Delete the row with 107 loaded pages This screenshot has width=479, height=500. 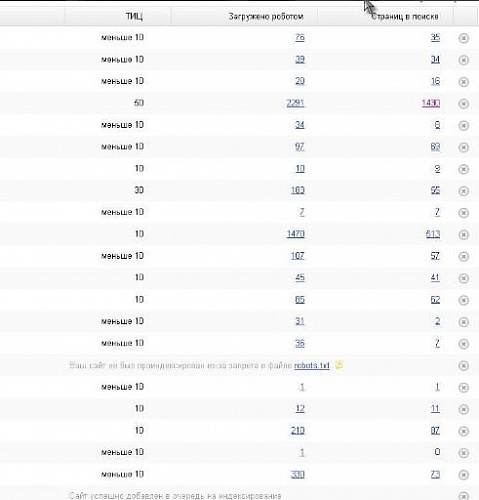click(463, 256)
